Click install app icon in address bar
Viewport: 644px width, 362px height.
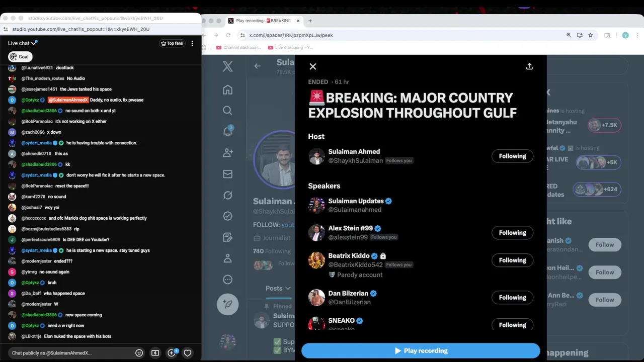[x=580, y=35]
